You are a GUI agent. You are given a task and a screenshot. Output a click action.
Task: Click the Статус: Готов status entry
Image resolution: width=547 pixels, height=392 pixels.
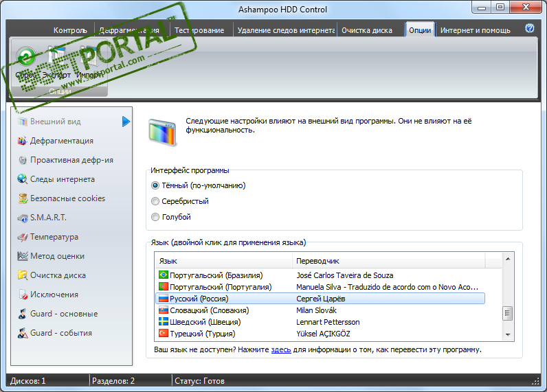[x=199, y=381]
